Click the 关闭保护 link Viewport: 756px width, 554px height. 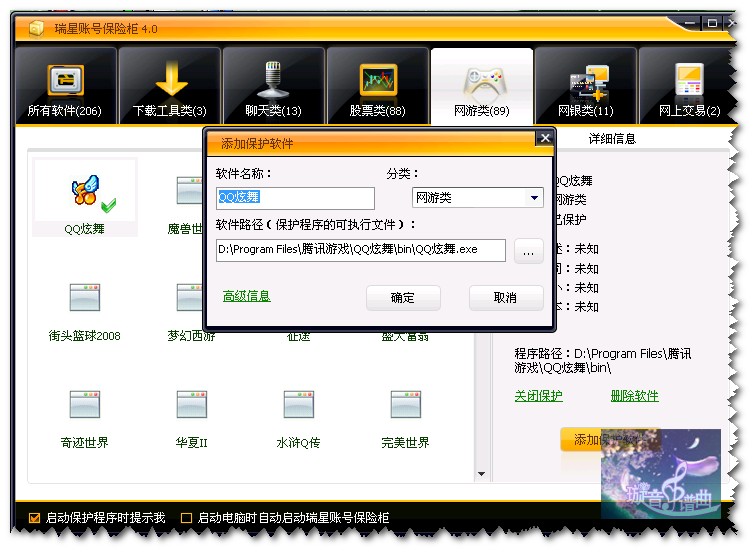pyautogui.click(x=538, y=396)
